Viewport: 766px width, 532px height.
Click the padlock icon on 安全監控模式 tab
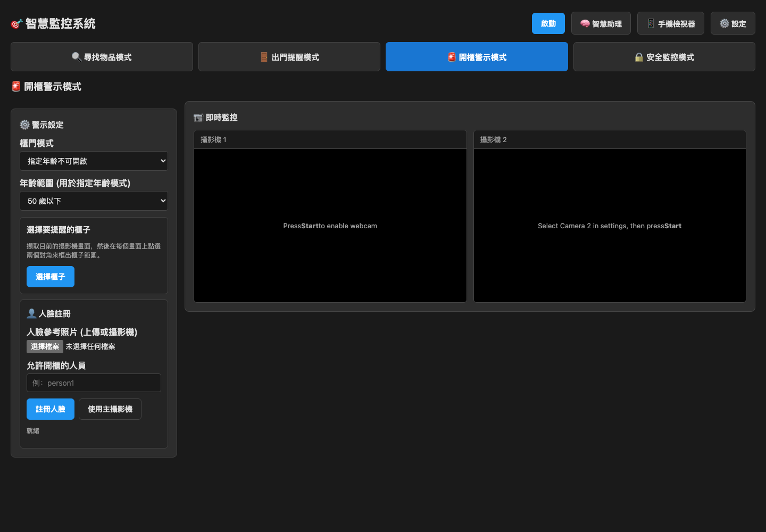pos(639,57)
